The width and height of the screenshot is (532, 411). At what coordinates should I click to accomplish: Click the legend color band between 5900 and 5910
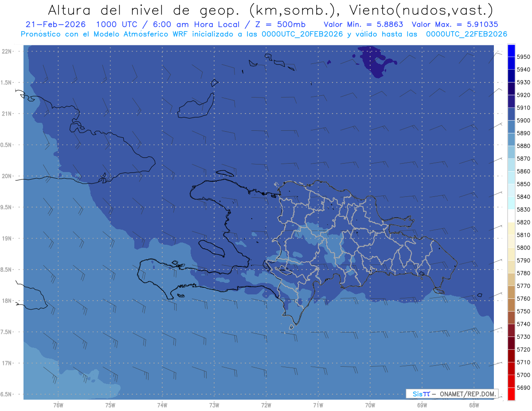point(511,114)
